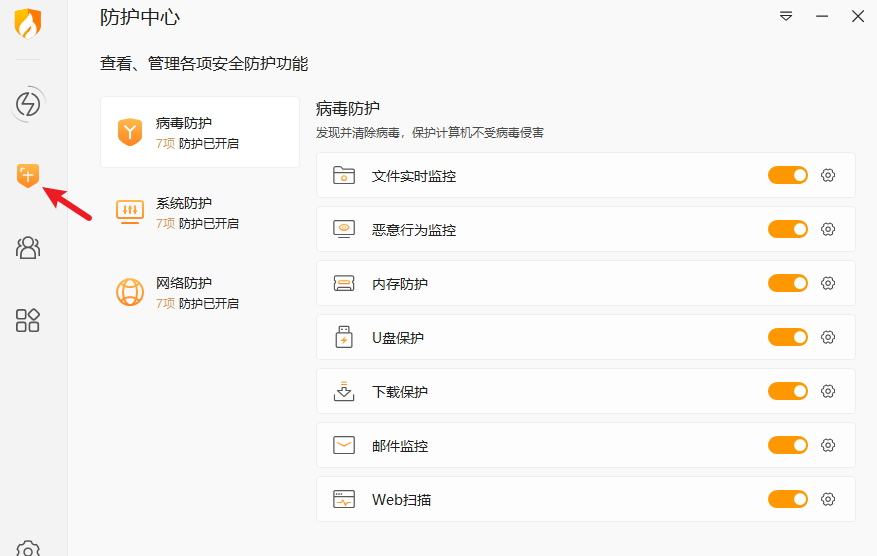Open settings gear for 邮件监控
877x556 pixels.
(828, 445)
